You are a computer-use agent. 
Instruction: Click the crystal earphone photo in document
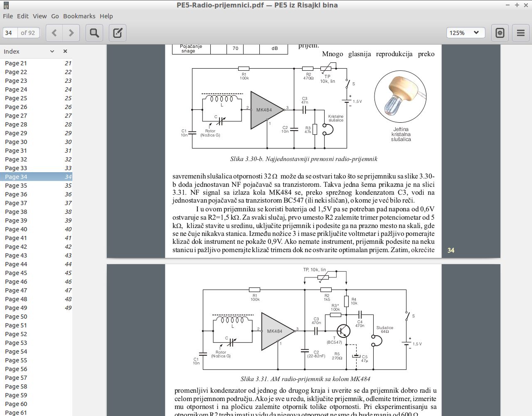pyautogui.click(x=401, y=97)
